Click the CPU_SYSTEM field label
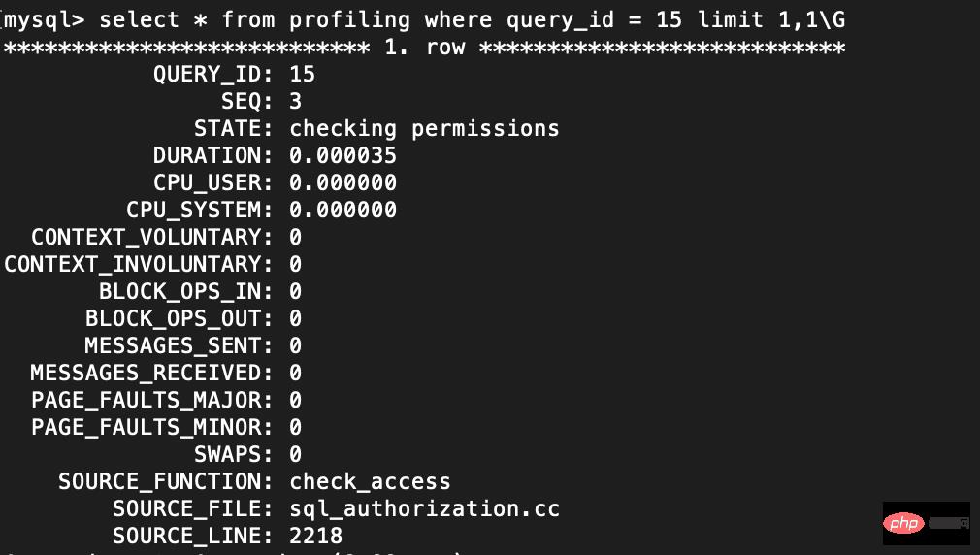 [199, 210]
